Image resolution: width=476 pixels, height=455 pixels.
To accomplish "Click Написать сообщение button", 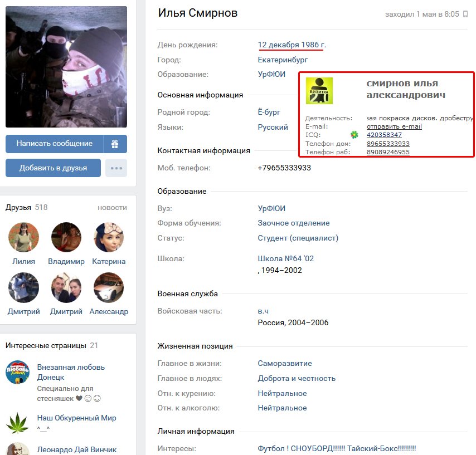I will 54,144.
